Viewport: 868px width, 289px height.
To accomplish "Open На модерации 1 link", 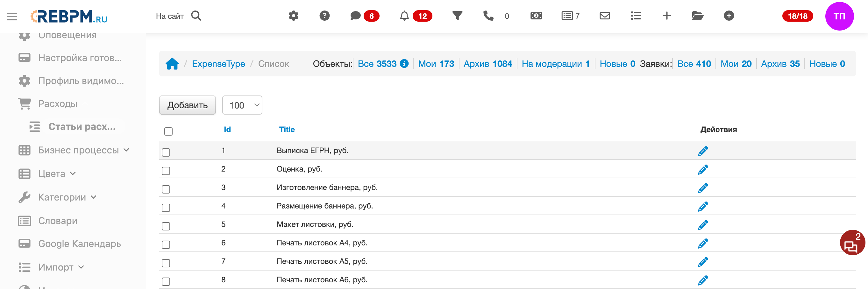I will click(555, 64).
